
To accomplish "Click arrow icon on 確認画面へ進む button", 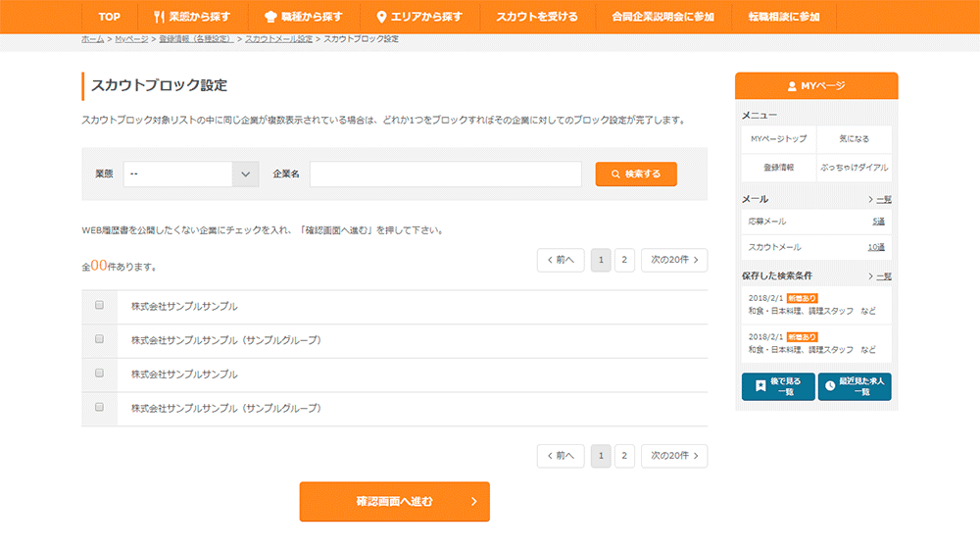I will pos(473,502).
